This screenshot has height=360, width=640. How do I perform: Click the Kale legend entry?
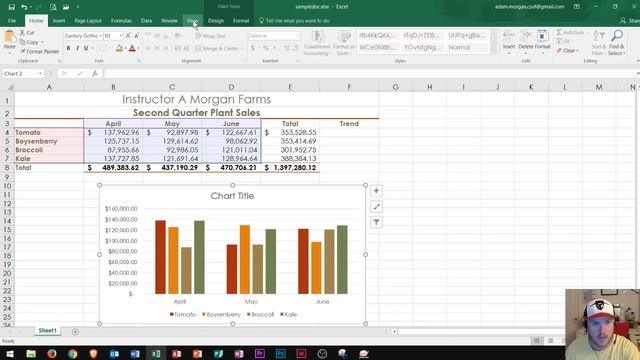tap(288, 314)
